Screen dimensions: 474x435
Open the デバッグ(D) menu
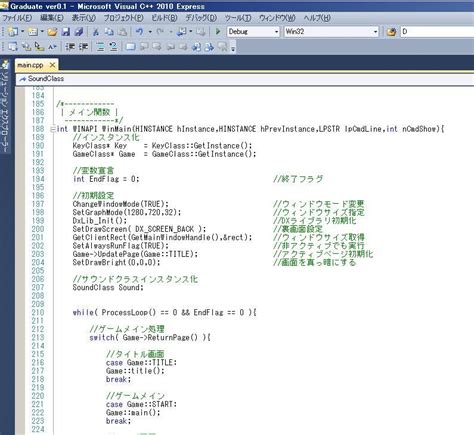coord(201,18)
